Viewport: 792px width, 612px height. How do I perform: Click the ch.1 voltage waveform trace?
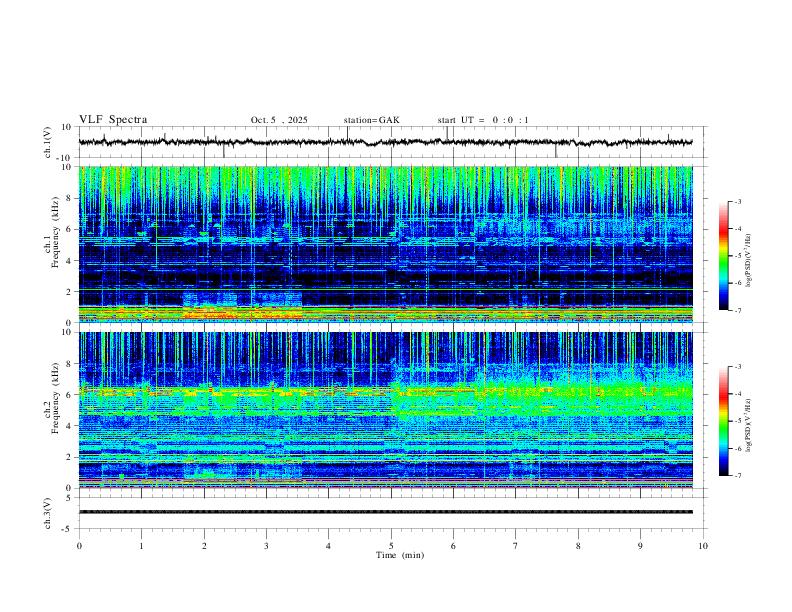click(385, 142)
